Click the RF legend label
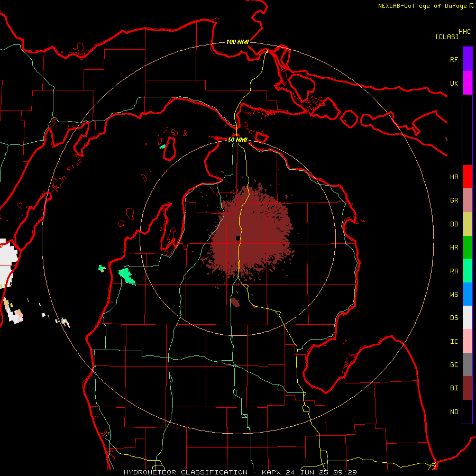The image size is (476, 476). (454, 59)
